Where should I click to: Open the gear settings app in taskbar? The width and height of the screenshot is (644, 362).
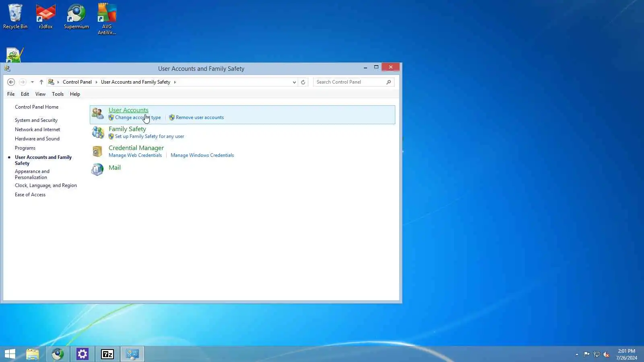[83, 354]
